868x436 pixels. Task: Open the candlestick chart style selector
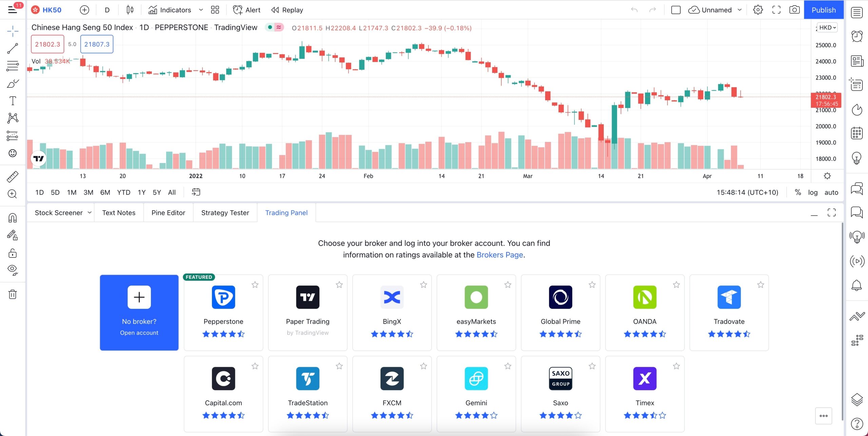[130, 10]
